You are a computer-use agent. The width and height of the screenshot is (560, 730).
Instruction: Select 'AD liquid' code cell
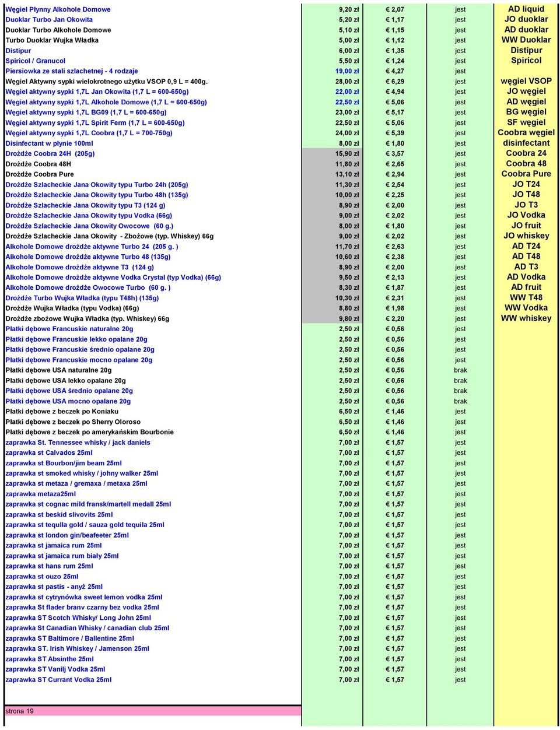click(526, 9)
